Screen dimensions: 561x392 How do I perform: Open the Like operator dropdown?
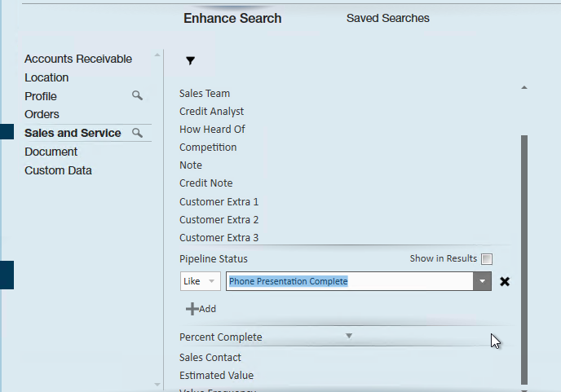pos(201,281)
